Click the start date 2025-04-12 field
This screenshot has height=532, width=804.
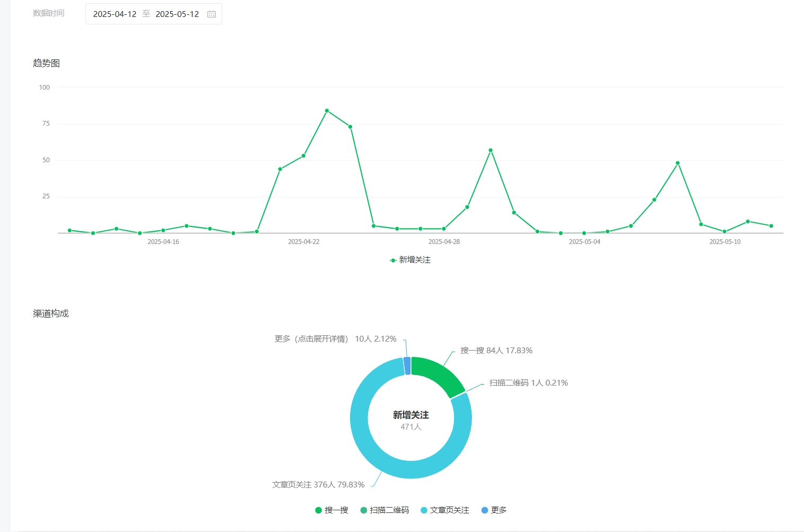click(x=115, y=14)
